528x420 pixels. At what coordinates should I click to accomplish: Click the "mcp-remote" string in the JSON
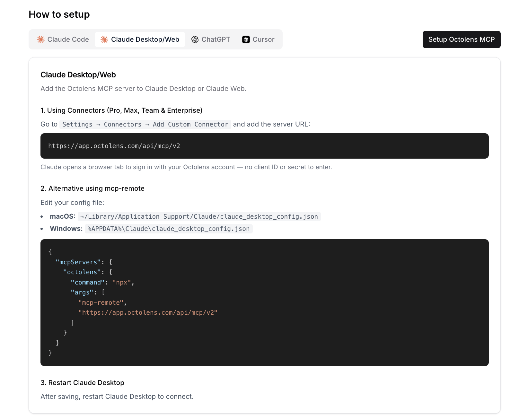(x=101, y=302)
